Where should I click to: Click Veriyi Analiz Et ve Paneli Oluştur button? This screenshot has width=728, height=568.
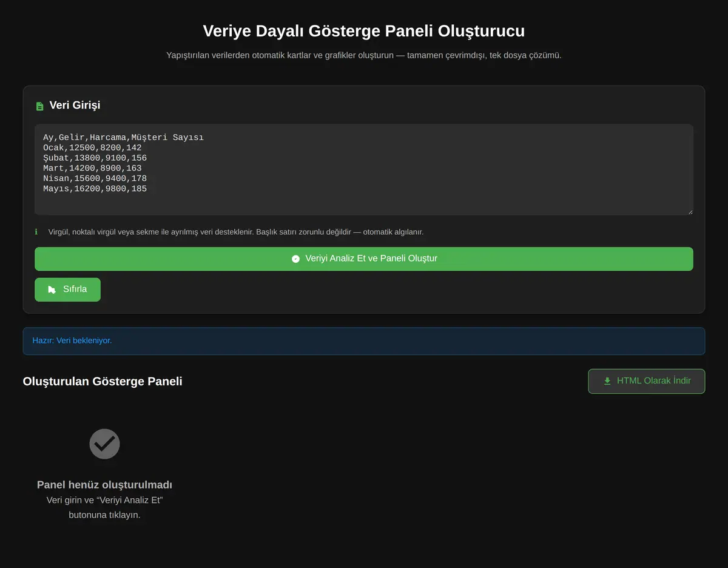pyautogui.click(x=364, y=259)
